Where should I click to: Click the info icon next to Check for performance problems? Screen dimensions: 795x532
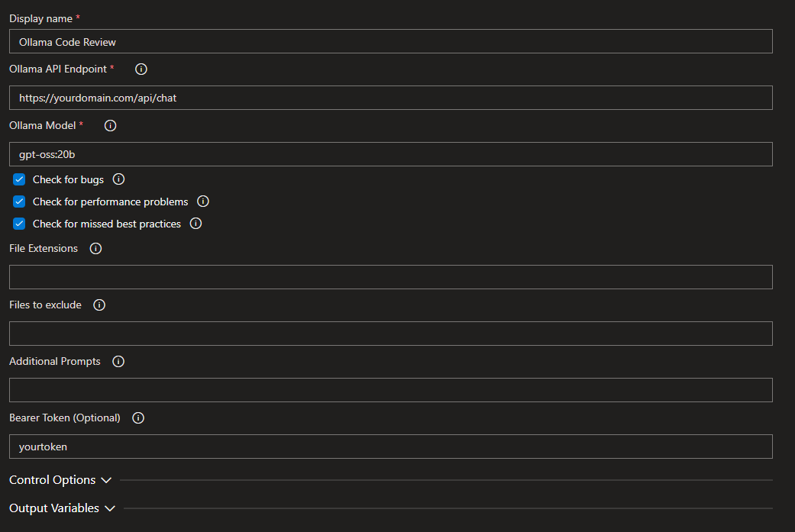[x=202, y=202]
